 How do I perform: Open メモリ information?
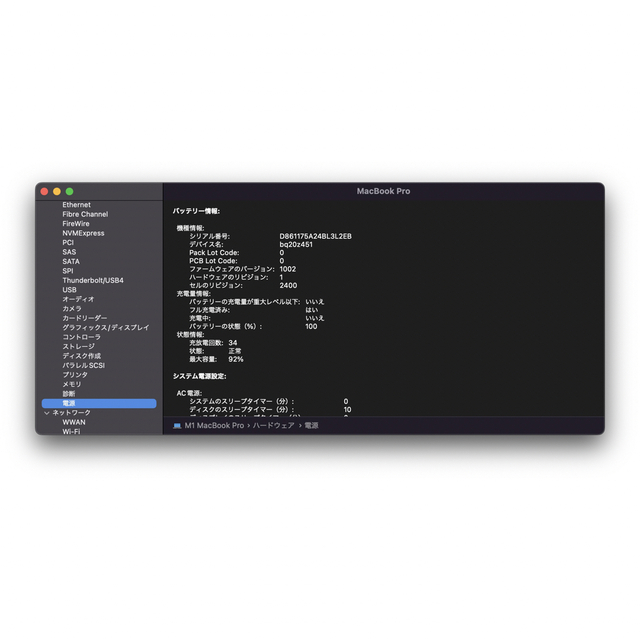72,384
